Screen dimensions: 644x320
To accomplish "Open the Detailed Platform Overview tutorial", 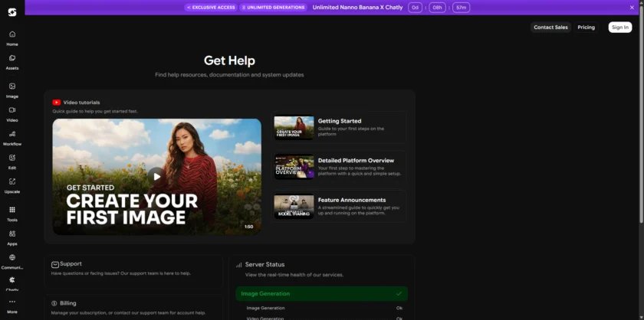I will [x=294, y=167].
